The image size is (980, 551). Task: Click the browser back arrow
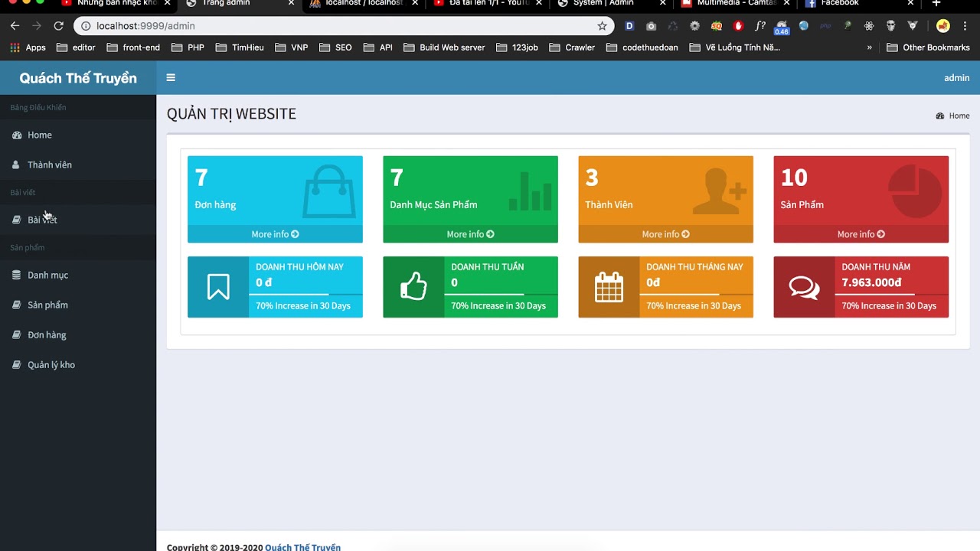click(x=15, y=26)
